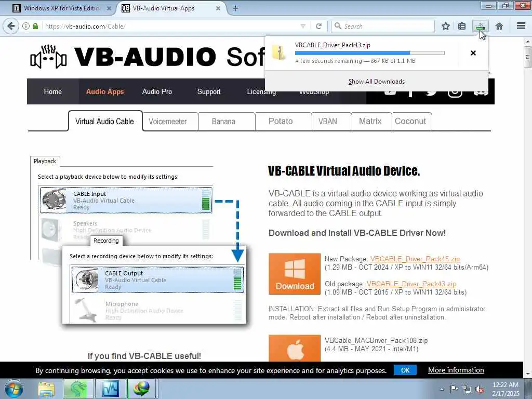Open the Audio Pro menu item

tap(157, 91)
